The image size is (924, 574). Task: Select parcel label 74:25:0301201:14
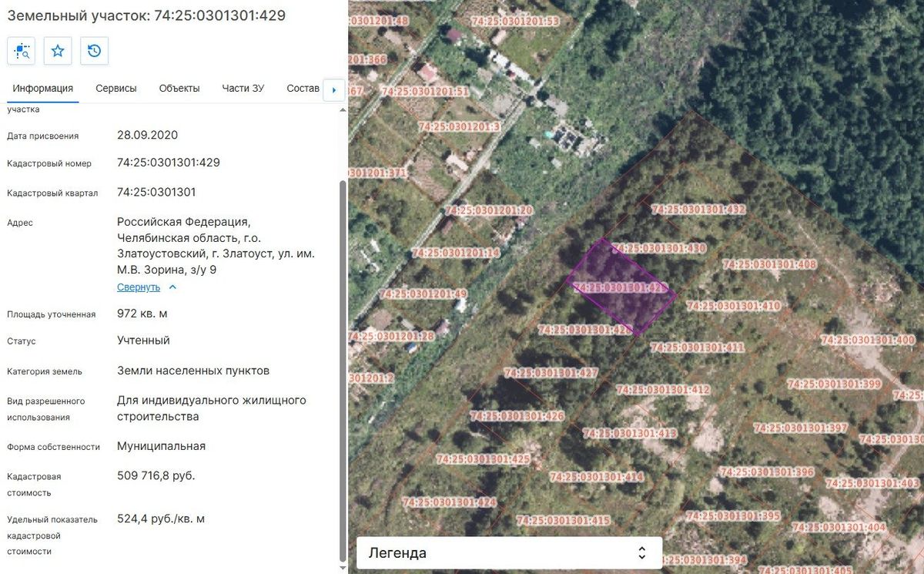coord(456,253)
